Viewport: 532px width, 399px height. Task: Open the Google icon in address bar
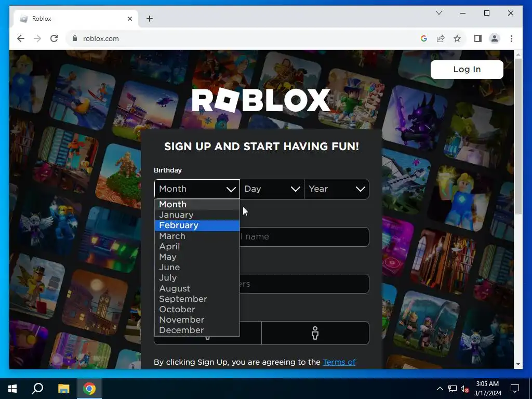[x=423, y=38]
